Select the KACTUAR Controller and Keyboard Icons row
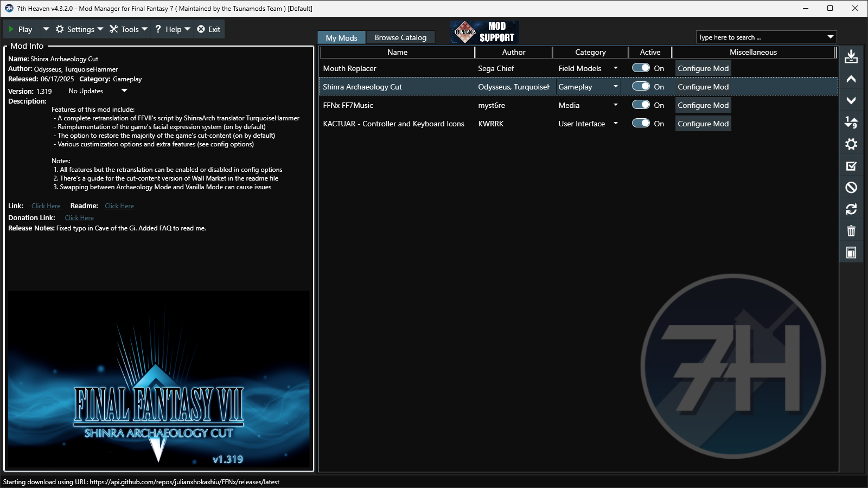868x488 pixels. (578, 124)
